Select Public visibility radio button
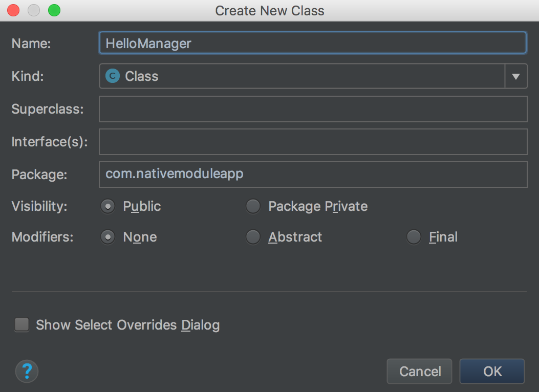This screenshot has height=392, width=539. click(107, 206)
